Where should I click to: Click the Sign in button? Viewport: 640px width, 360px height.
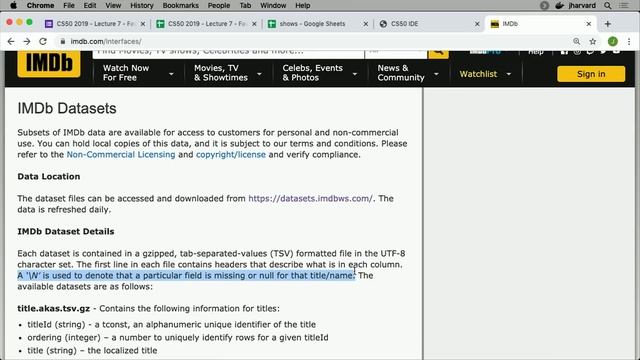click(591, 74)
